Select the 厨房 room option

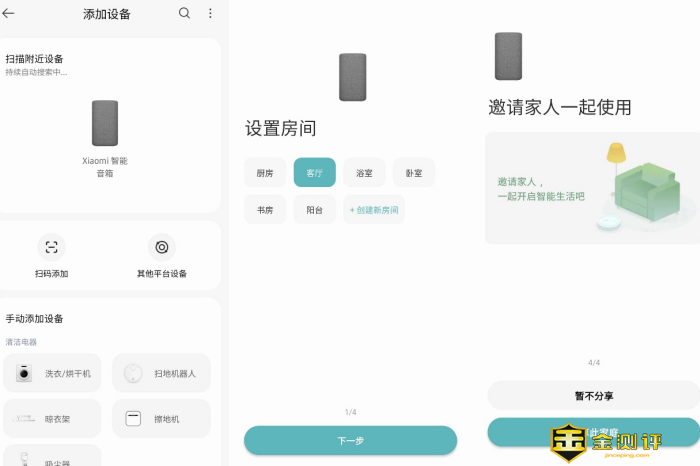coord(265,173)
